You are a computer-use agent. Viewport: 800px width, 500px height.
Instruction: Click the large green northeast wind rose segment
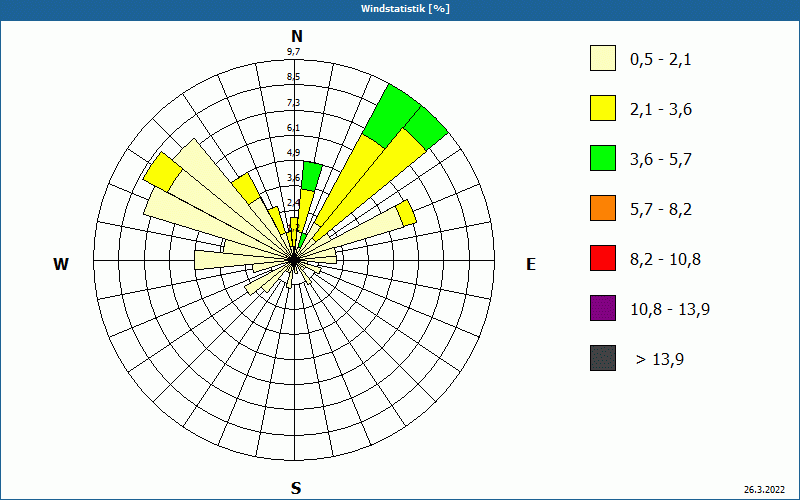tap(393, 116)
